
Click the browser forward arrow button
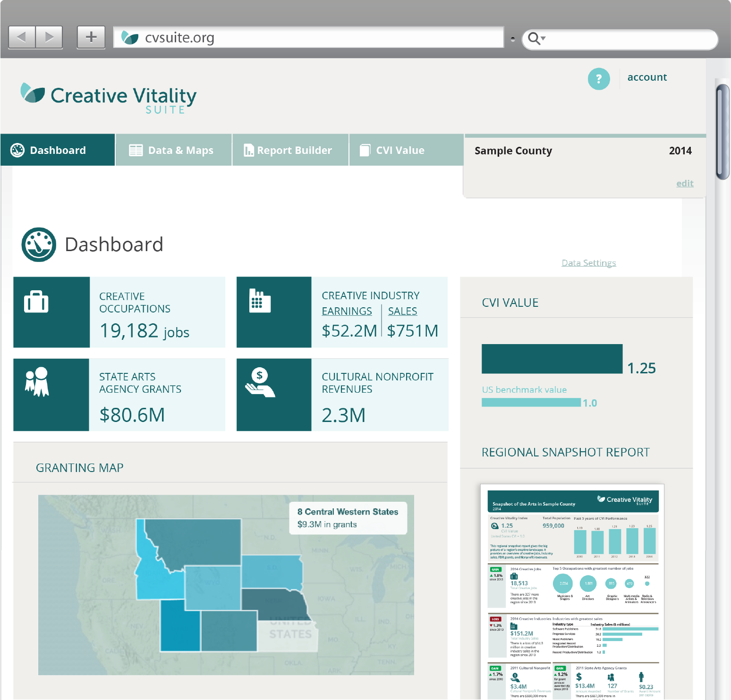(49, 37)
